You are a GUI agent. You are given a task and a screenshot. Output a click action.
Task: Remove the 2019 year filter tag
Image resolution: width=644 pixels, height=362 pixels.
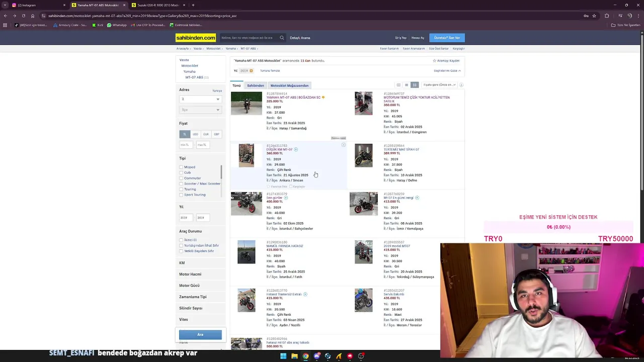click(x=251, y=71)
